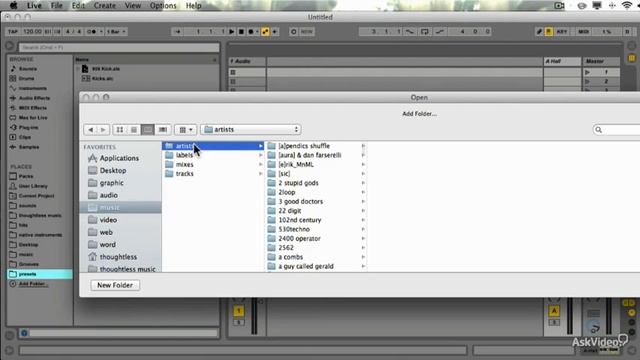
Task: Click the TAP tempo button
Action: [x=13, y=31]
